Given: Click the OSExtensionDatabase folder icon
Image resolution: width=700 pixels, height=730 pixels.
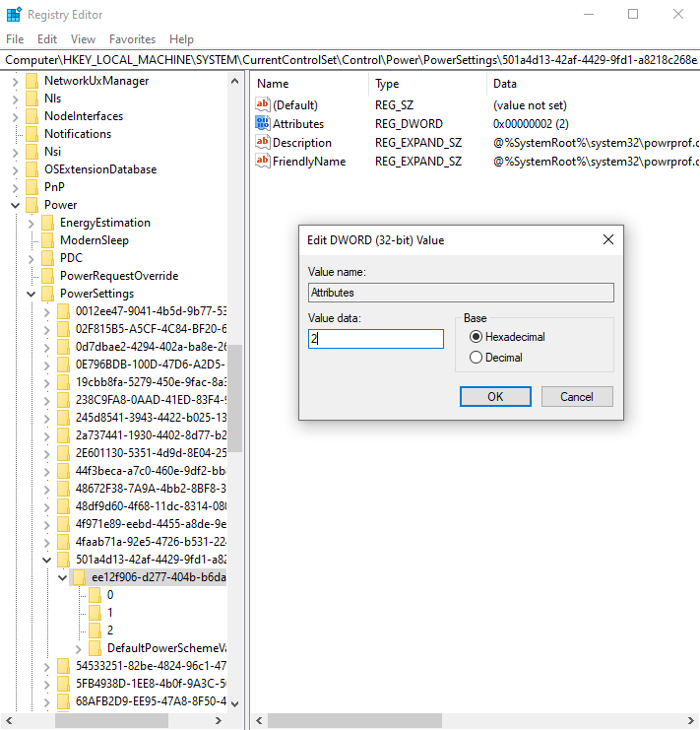Looking at the screenshot, I should tap(32, 169).
